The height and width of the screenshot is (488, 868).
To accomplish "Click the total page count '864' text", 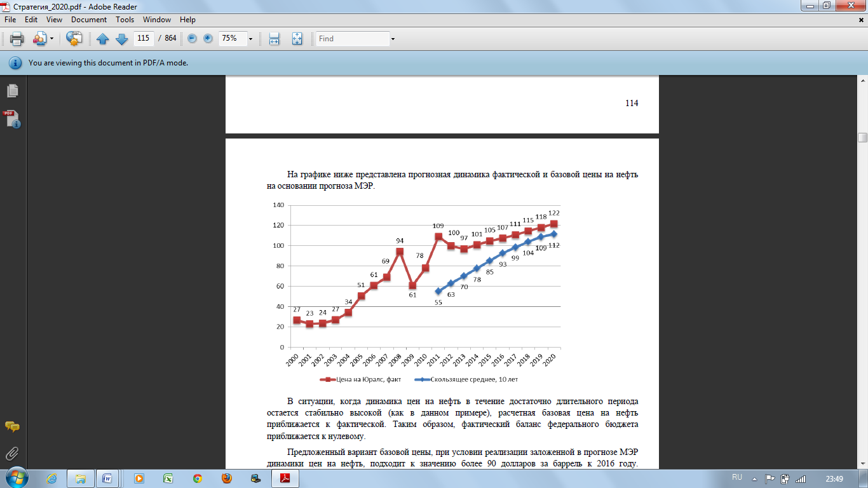I will (170, 39).
